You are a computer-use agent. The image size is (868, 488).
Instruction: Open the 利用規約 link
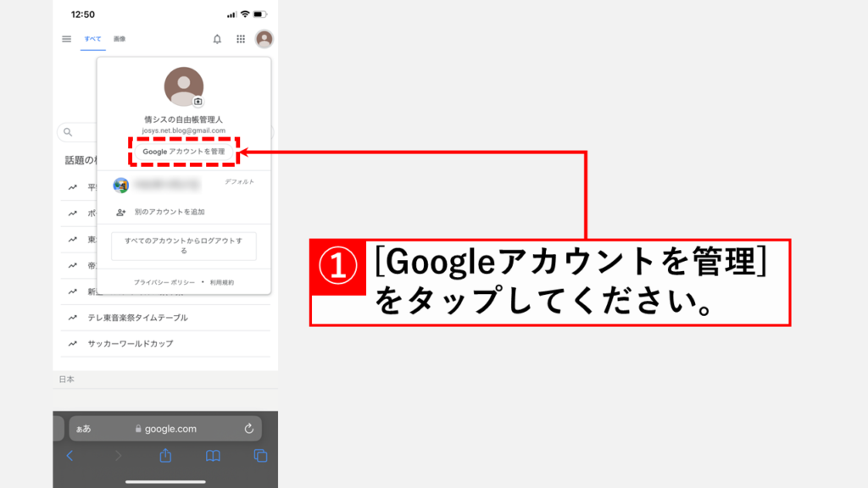click(x=222, y=282)
